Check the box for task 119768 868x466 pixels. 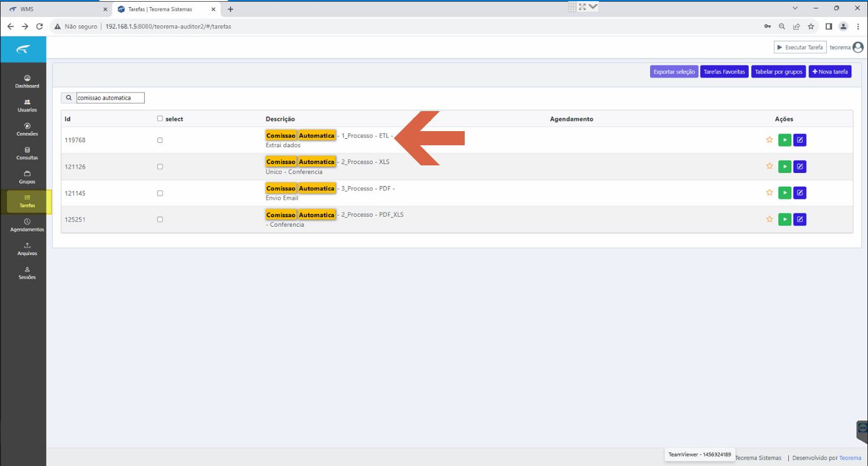pyautogui.click(x=160, y=141)
